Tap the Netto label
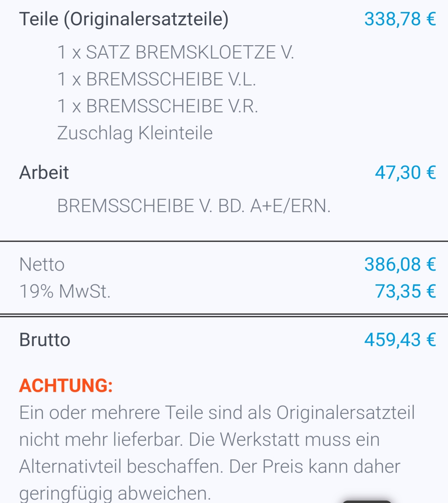Image resolution: width=448 pixels, height=503 pixels. 42,264
